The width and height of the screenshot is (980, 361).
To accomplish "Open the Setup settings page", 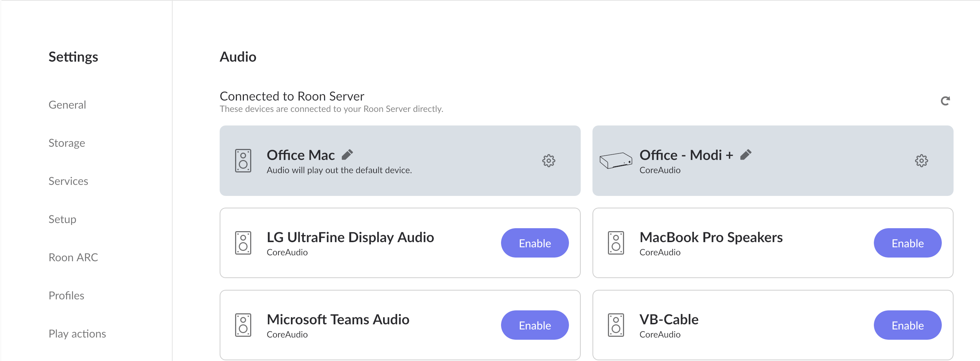I will click(62, 219).
